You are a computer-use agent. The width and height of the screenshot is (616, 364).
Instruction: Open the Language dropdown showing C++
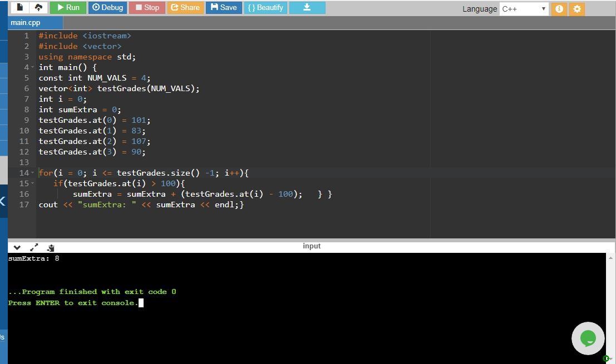pos(524,9)
